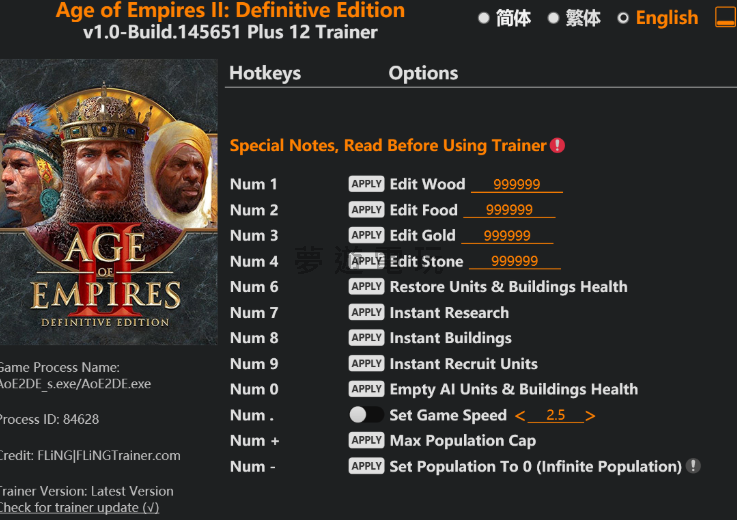Click the Trainer Version: Latest Version text

tap(86, 491)
